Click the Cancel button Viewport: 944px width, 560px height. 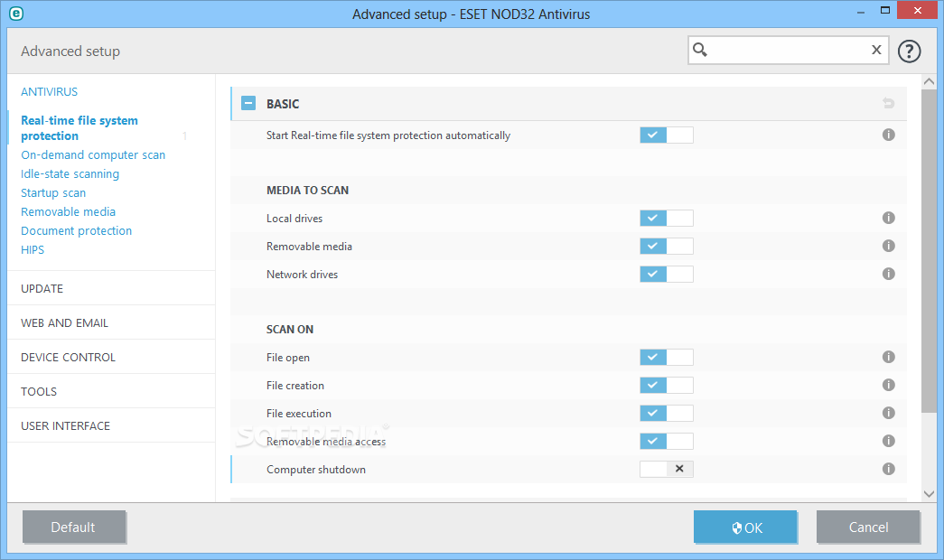click(x=867, y=527)
